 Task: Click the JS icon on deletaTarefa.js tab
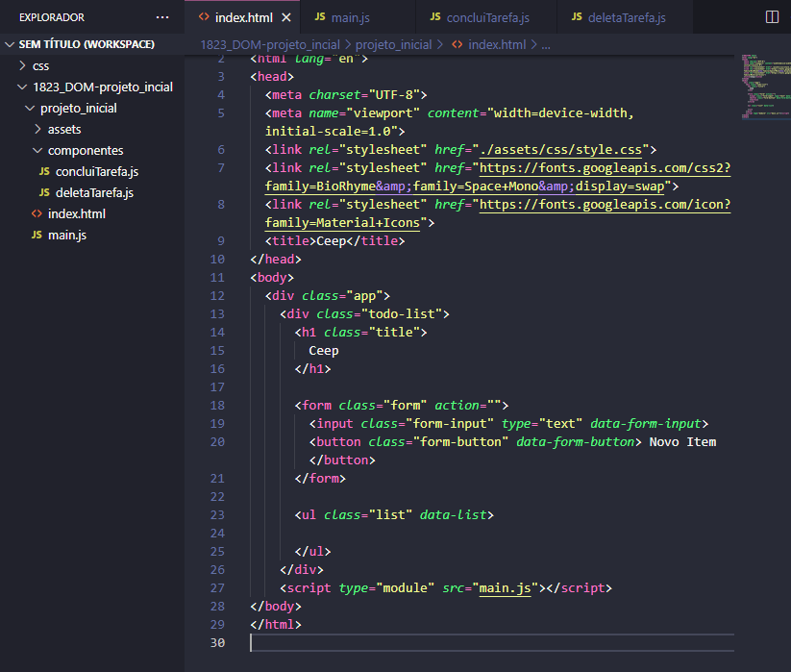pos(577,17)
